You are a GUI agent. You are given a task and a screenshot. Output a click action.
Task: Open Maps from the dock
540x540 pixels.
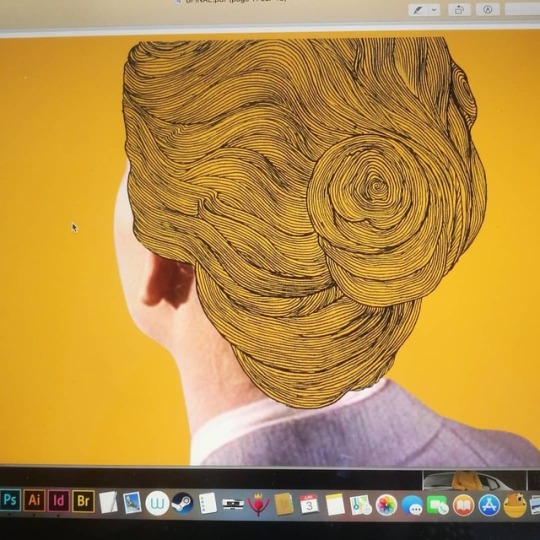click(x=360, y=506)
